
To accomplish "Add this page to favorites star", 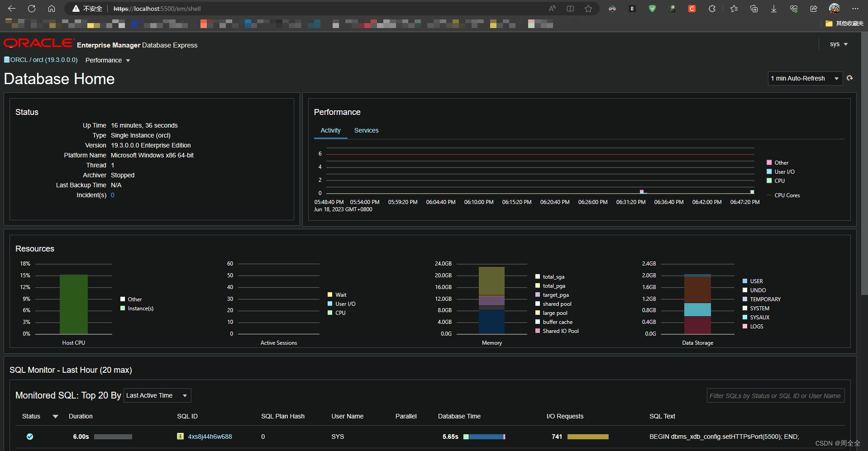I will (x=588, y=9).
